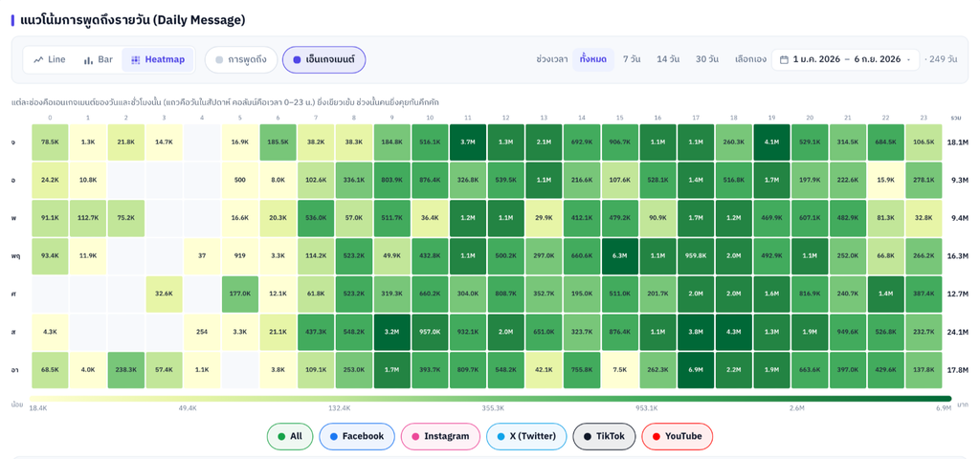This screenshot has height=459, width=980.
Task: Click the 132.4K legend scale label
Action: pyautogui.click(x=341, y=407)
